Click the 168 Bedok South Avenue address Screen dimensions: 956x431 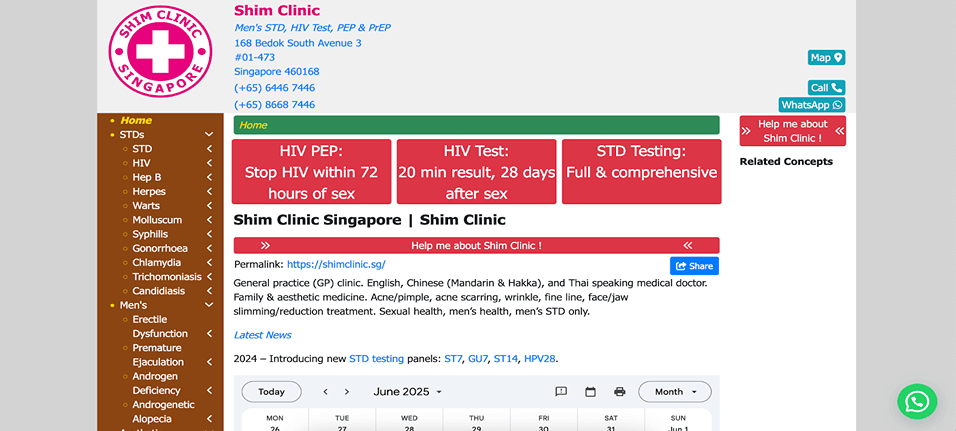(298, 43)
